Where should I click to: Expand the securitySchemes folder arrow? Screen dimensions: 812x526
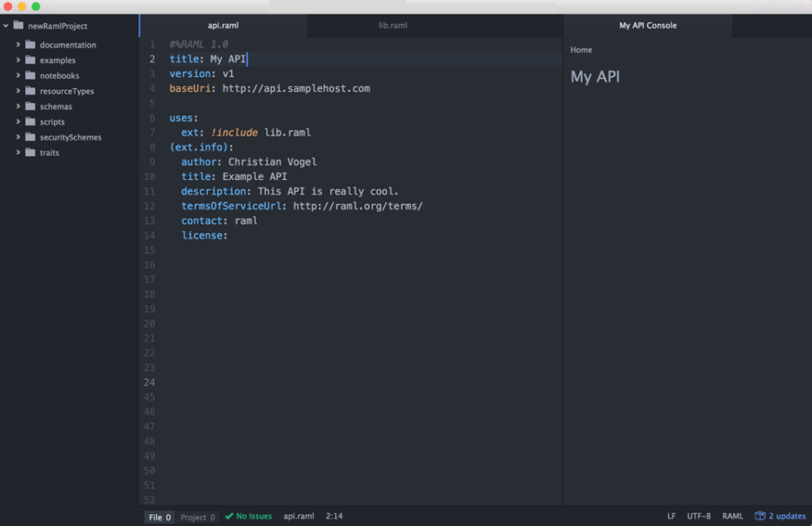coord(18,136)
